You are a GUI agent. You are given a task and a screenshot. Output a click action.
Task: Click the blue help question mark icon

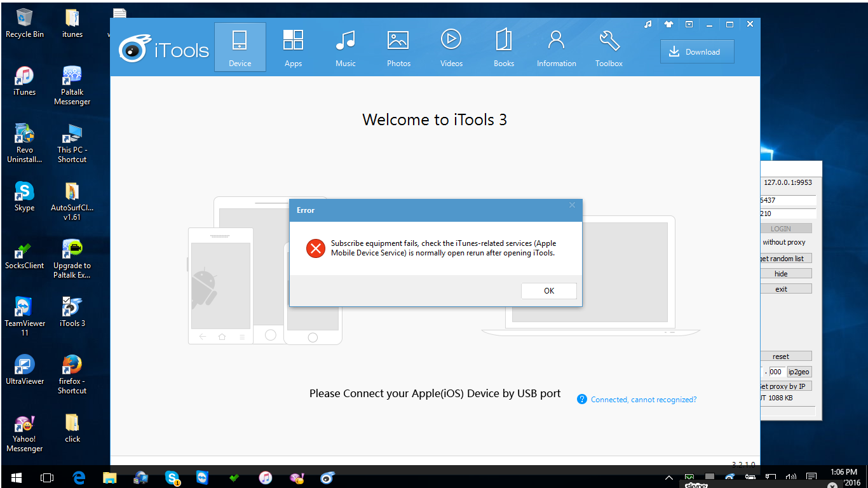tap(581, 399)
